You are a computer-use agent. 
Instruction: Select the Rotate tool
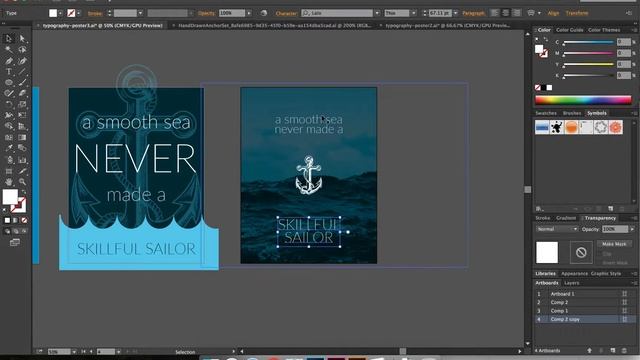9,104
